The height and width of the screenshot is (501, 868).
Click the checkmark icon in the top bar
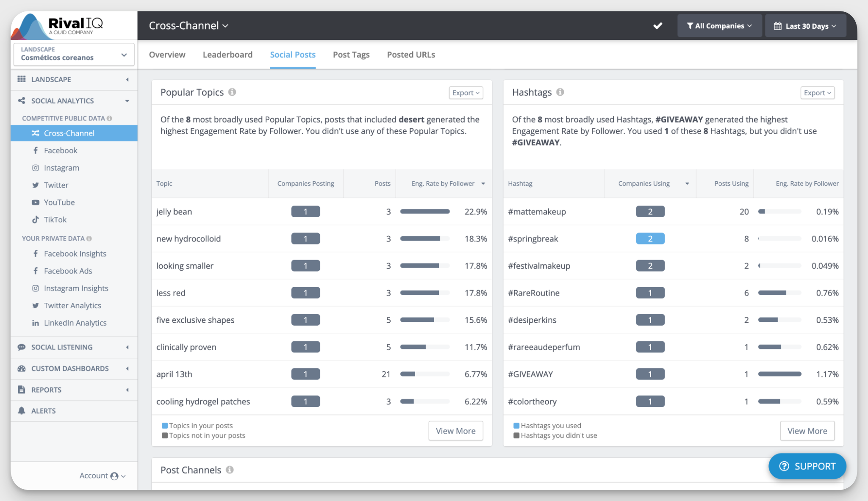657,25
